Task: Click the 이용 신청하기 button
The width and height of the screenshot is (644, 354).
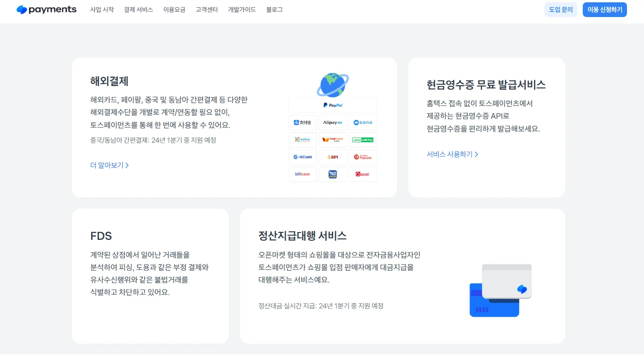Action: pos(604,9)
